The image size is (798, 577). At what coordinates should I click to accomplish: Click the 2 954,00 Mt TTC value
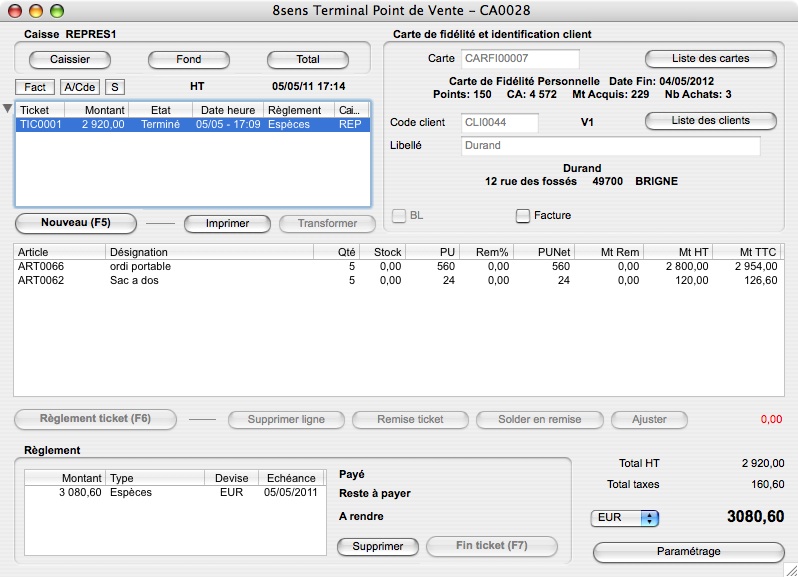756,267
